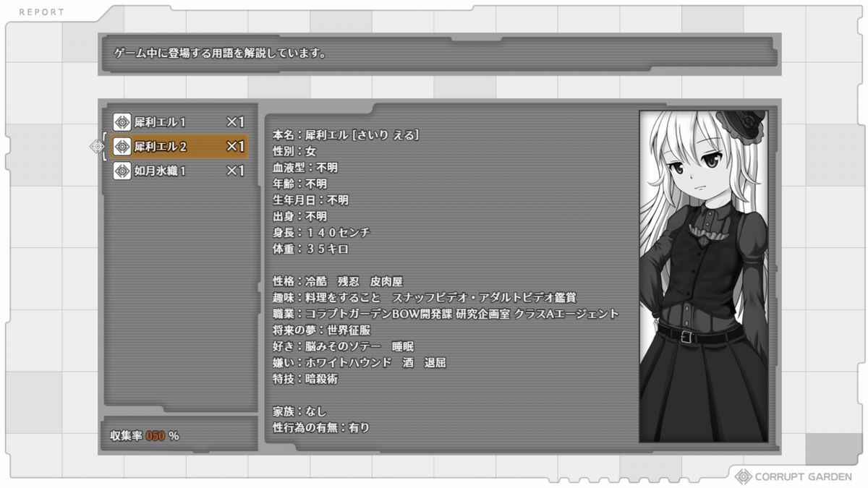The image size is (868, 488).
Task: Click the 家族：なし line
Action: [299, 411]
